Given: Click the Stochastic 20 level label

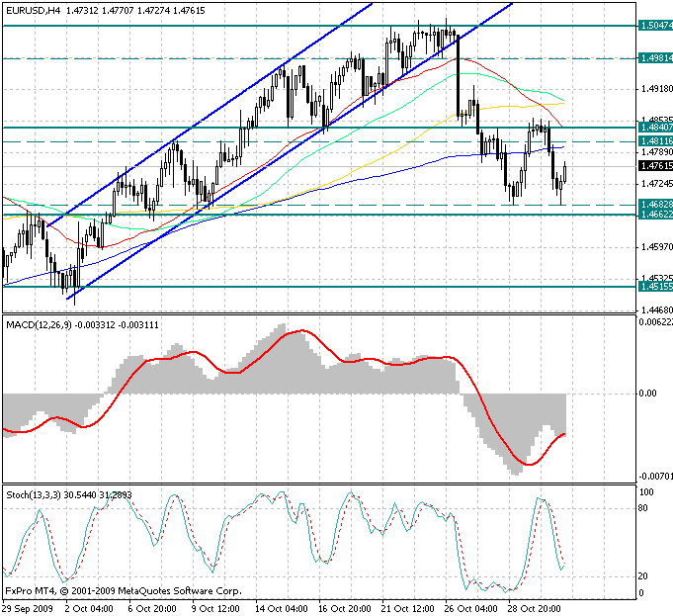Looking at the screenshot, I should click(x=642, y=576).
